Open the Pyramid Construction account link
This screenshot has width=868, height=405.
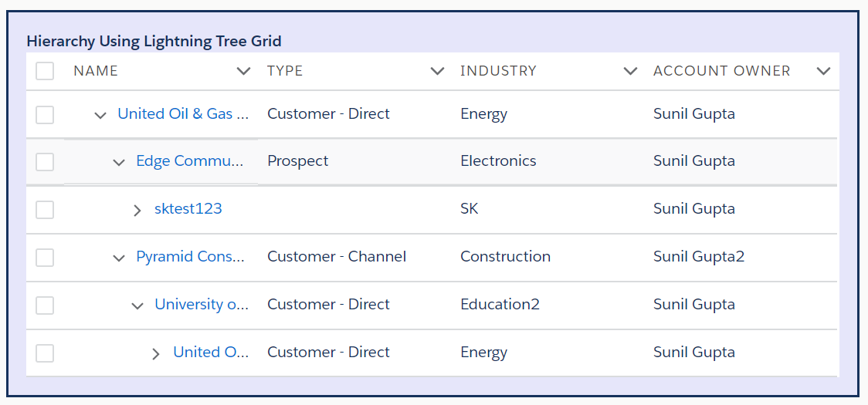pyautogui.click(x=190, y=257)
